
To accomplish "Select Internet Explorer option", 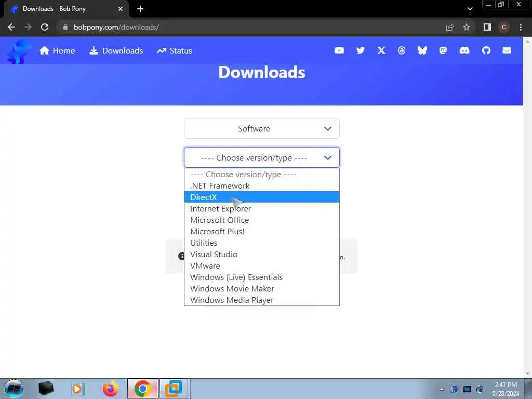I will tap(262, 209).
